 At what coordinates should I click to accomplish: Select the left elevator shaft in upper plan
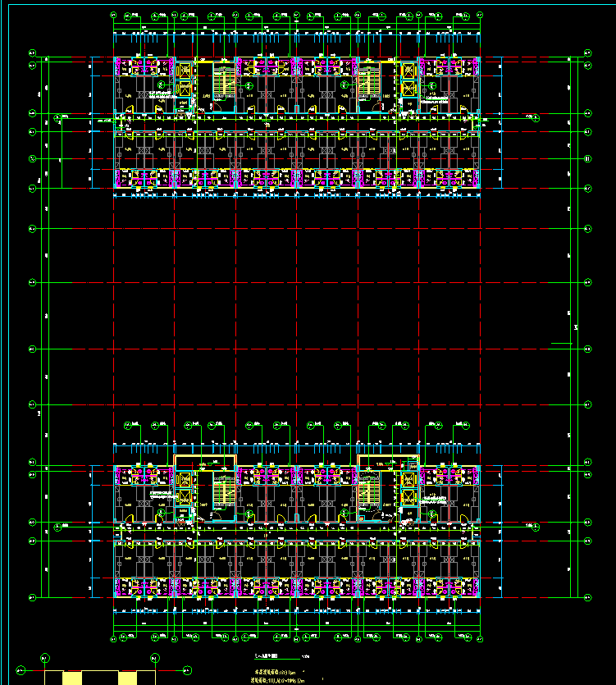[x=183, y=89]
